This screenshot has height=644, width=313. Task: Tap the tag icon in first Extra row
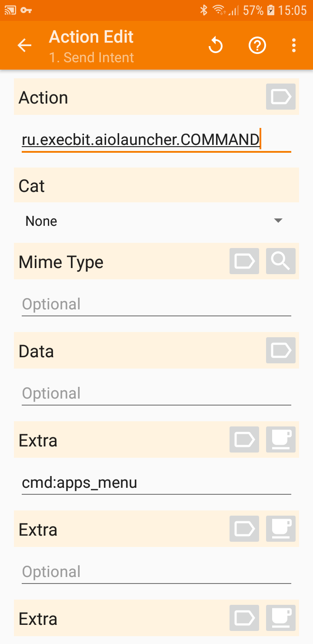tap(244, 439)
